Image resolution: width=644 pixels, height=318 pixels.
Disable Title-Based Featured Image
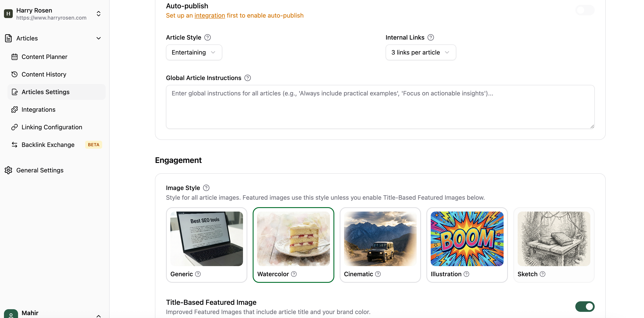click(x=585, y=307)
